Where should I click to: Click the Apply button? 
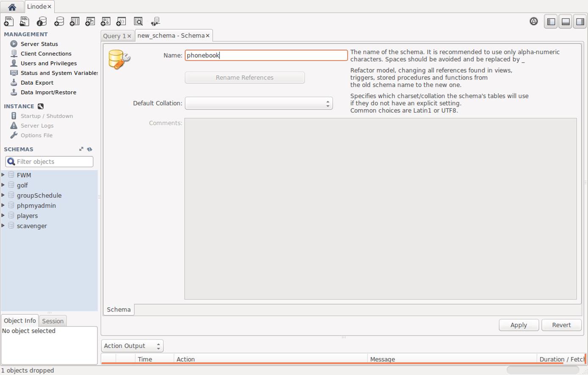[519, 325]
